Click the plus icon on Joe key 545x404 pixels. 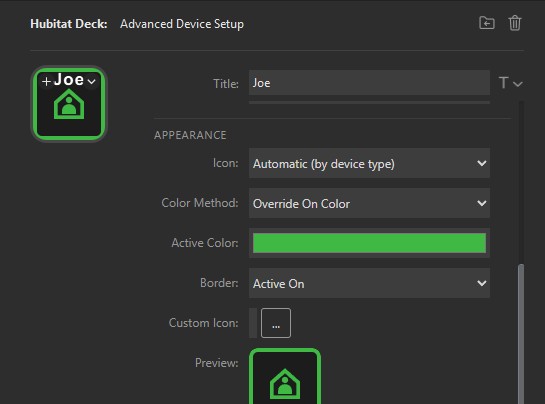click(x=46, y=81)
